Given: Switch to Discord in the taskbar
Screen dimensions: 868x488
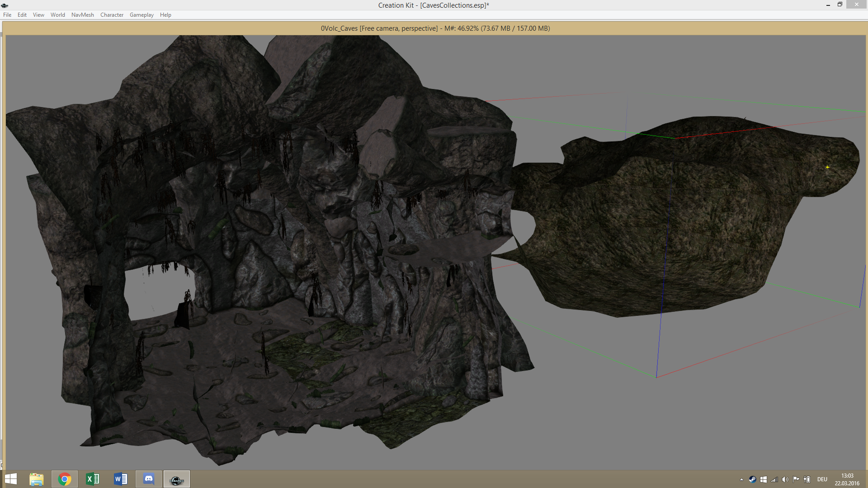Looking at the screenshot, I should pyautogui.click(x=149, y=479).
